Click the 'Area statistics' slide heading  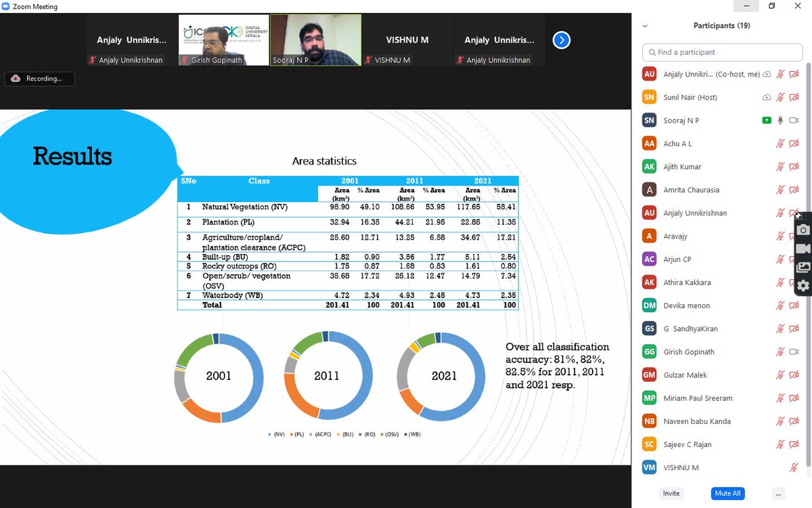point(324,161)
